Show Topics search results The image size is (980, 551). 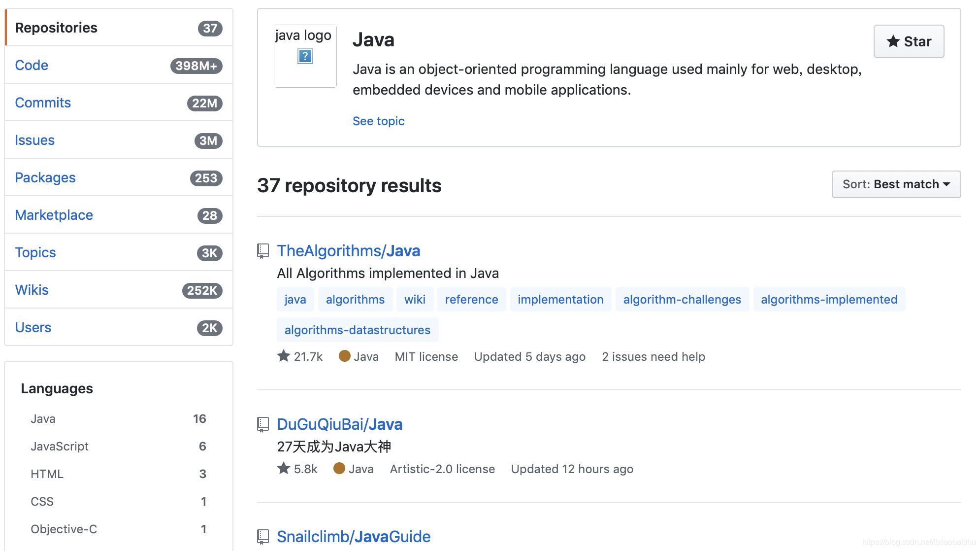point(119,252)
